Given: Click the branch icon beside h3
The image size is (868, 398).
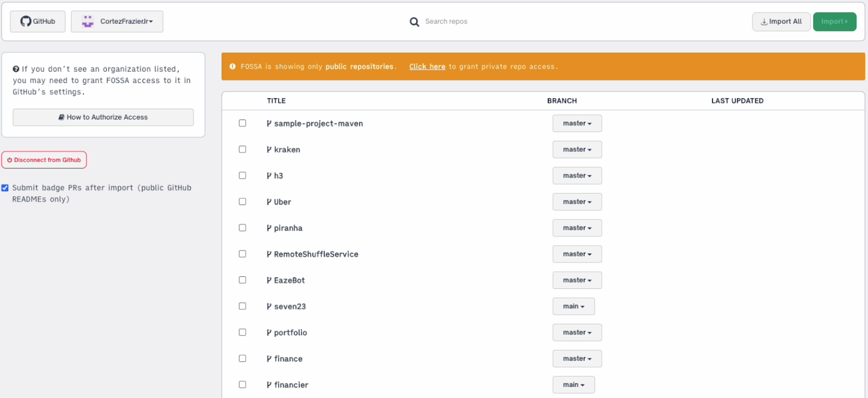Looking at the screenshot, I should click(269, 175).
